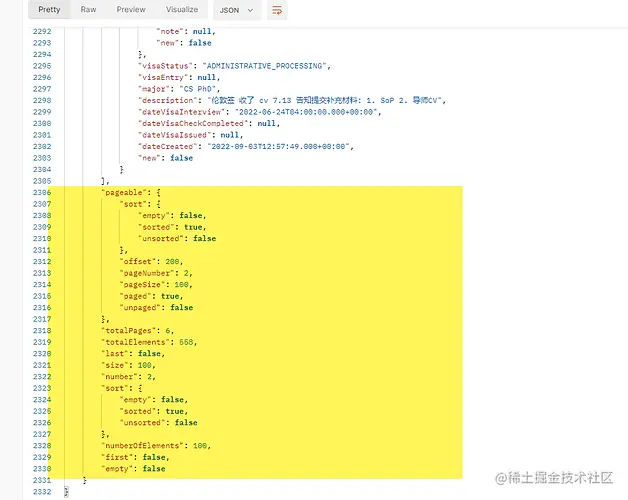Click the "unpaged" key
This screenshot has width=628, height=500.
point(140,308)
